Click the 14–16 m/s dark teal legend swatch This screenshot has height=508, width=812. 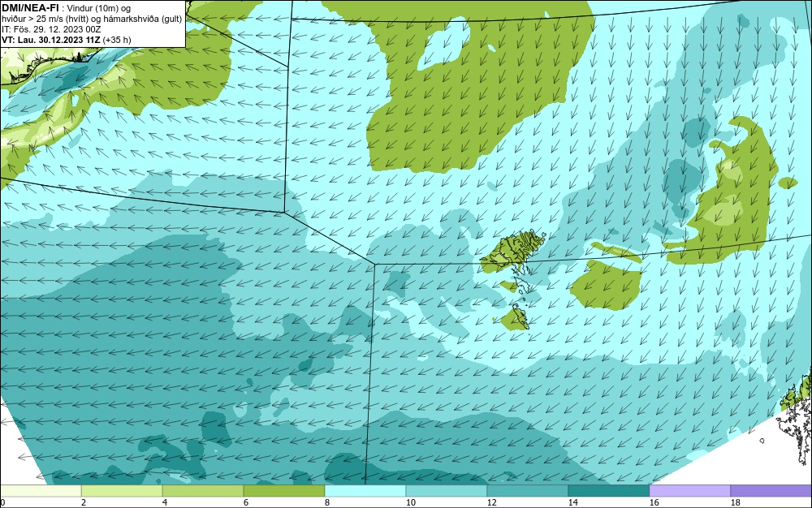click(x=608, y=491)
